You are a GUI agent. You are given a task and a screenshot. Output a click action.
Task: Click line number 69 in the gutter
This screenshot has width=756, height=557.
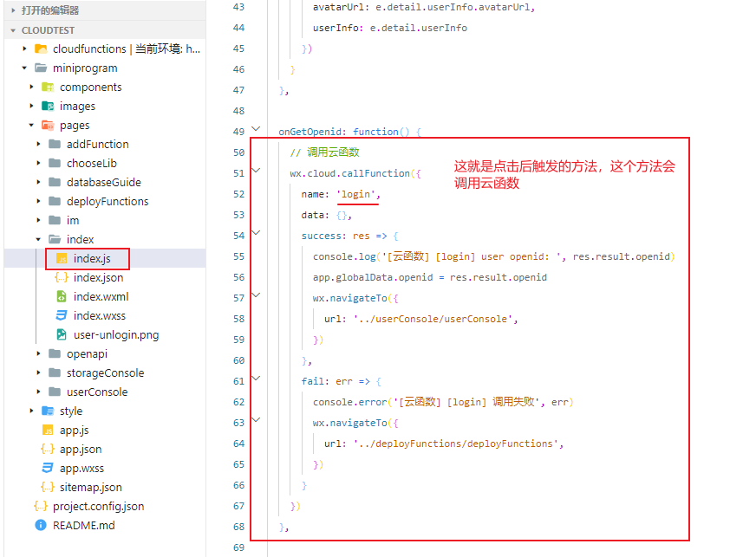point(238,547)
